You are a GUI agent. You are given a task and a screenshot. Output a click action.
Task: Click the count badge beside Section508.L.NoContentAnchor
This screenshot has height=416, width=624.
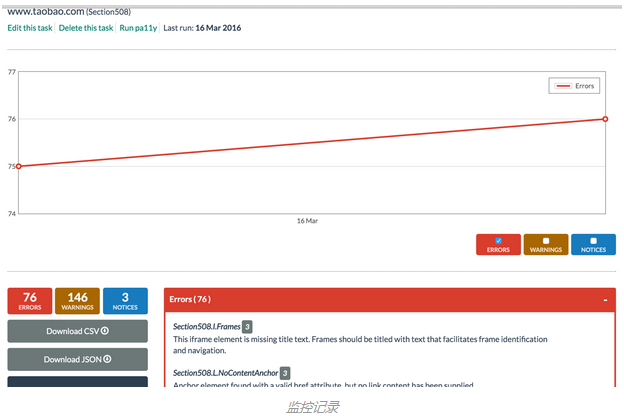click(x=284, y=373)
